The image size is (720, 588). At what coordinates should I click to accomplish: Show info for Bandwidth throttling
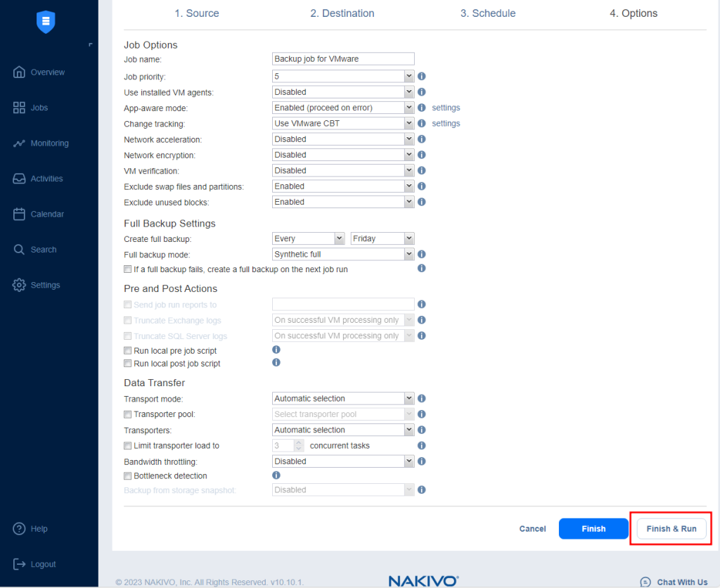point(422,461)
